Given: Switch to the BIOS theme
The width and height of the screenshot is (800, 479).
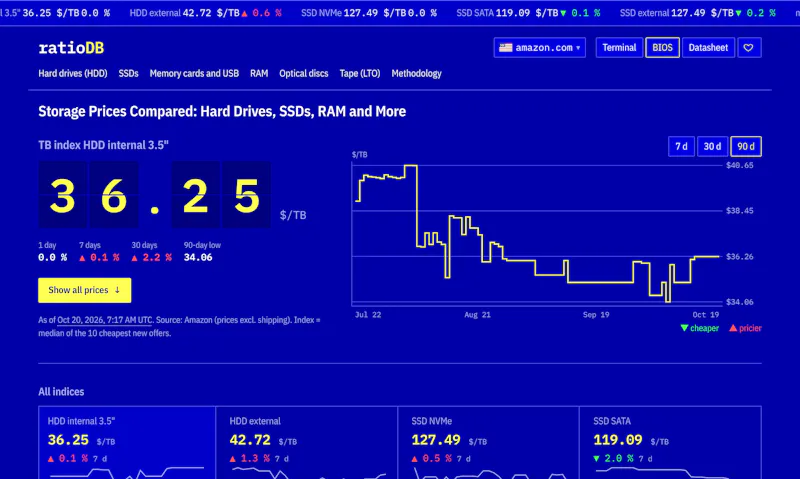Looking at the screenshot, I should point(662,47).
